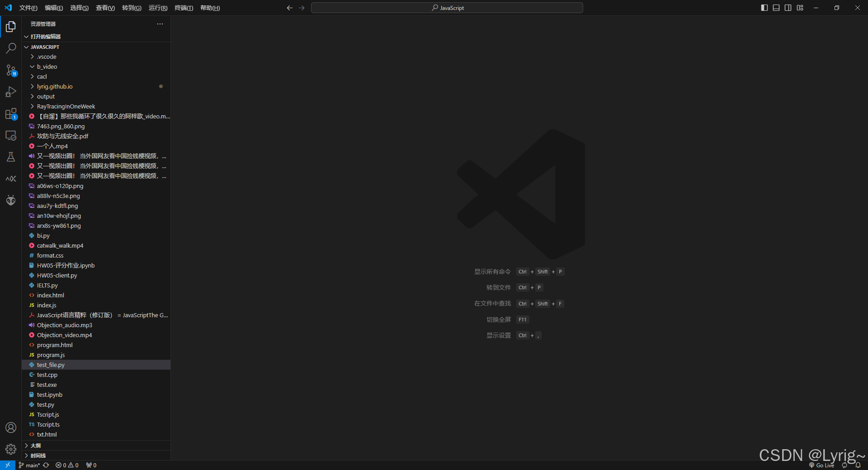Open customize layout icon

pyautogui.click(x=800, y=8)
